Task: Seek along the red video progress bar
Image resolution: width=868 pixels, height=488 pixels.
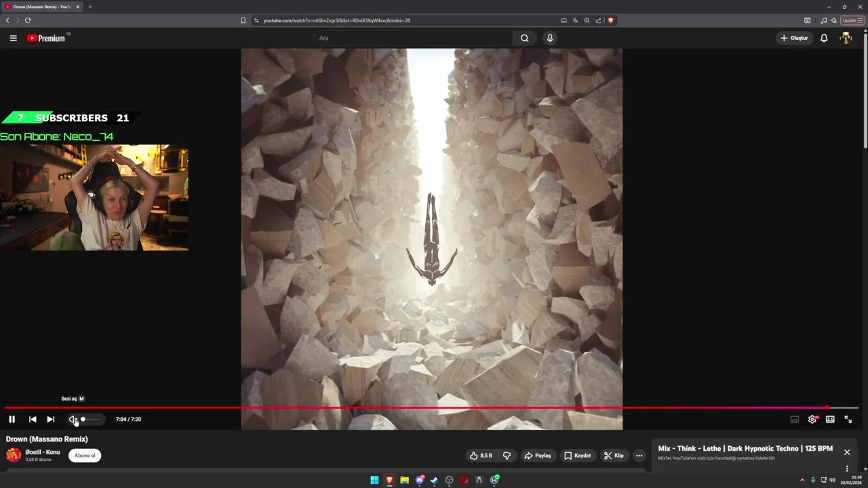Action: (431, 408)
